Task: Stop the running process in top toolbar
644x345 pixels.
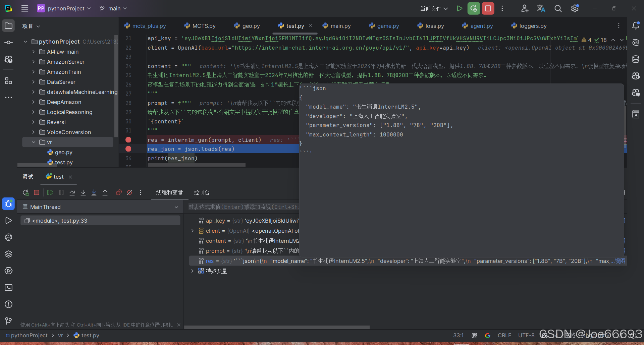Action: pyautogui.click(x=488, y=8)
